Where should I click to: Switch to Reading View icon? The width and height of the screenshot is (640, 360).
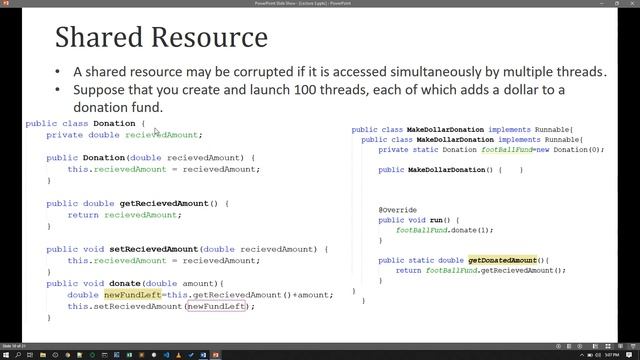tap(620, 346)
